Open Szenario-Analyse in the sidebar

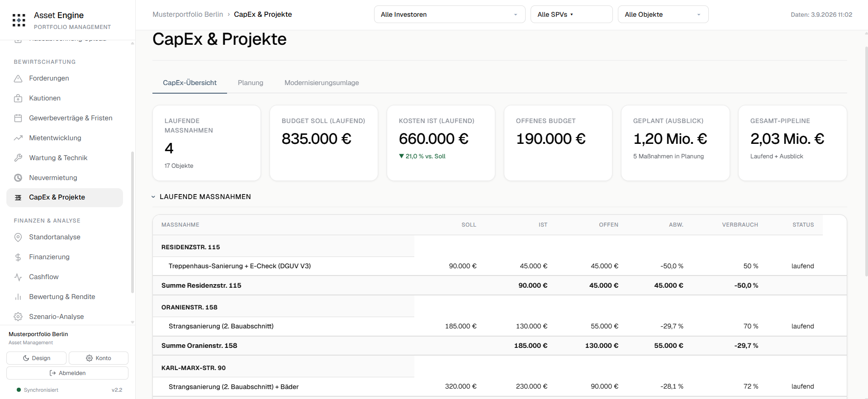point(65,317)
